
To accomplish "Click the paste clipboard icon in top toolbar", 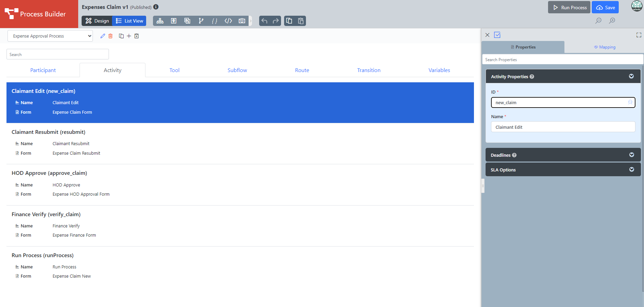I will coord(301,21).
